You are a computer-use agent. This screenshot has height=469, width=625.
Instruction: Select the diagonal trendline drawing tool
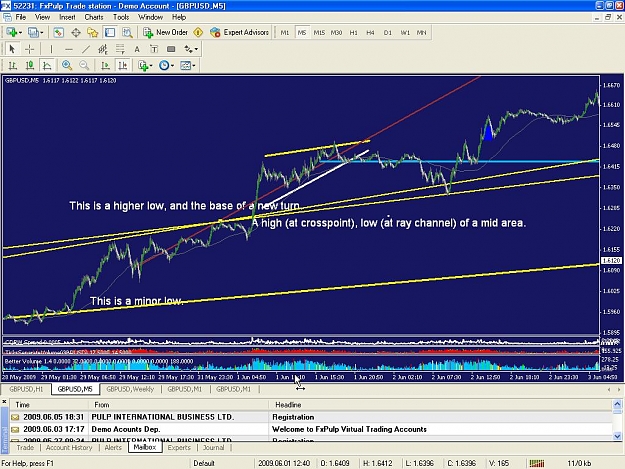click(x=86, y=49)
